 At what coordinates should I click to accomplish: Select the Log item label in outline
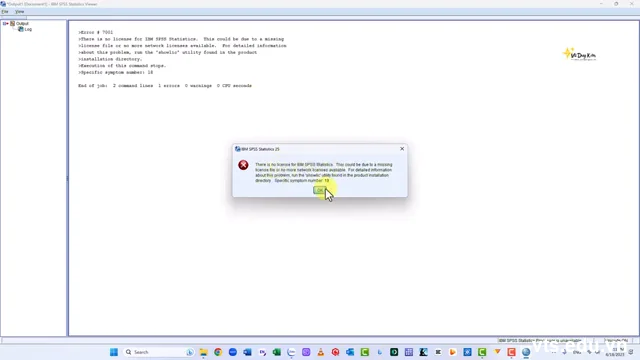28,29
